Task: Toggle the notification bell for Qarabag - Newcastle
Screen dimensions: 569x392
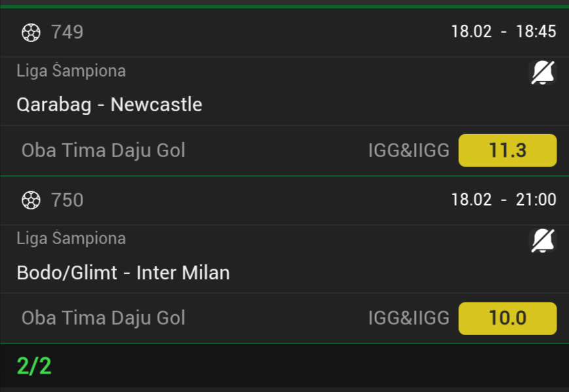Action: click(x=542, y=73)
